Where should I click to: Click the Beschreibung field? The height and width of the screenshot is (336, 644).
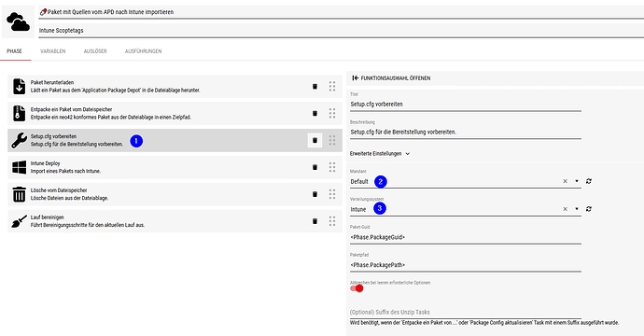point(466,133)
